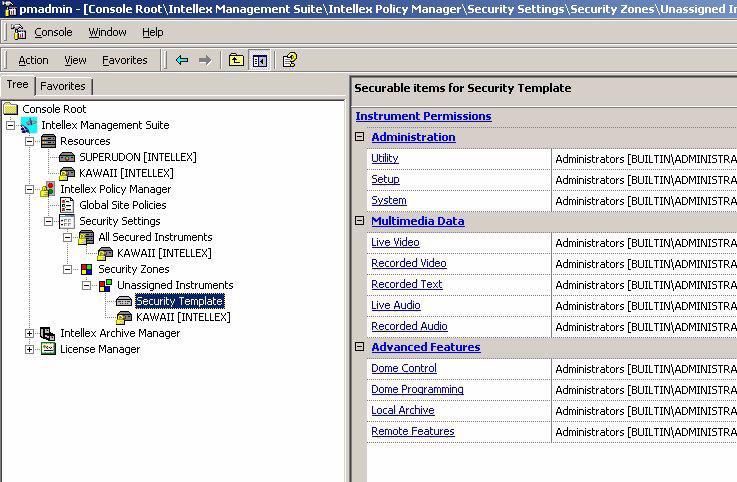
Task: Select KAWAII [INTELLEX] under Resources
Action: [x=126, y=174]
